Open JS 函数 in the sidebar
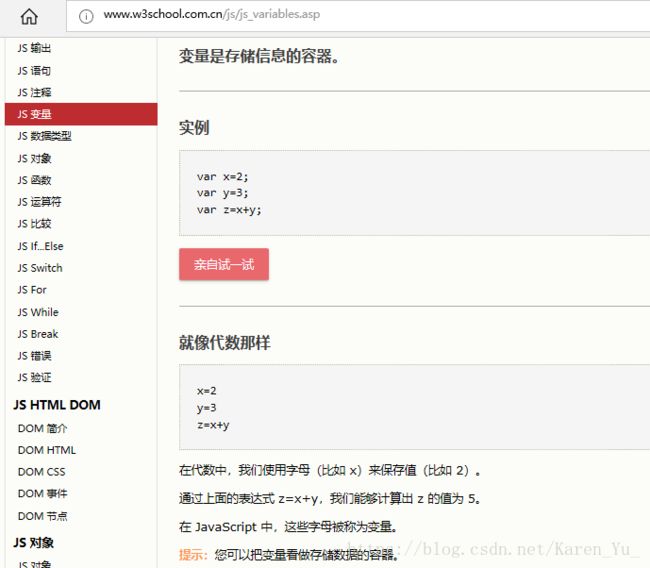650x568 pixels. click(x=34, y=180)
